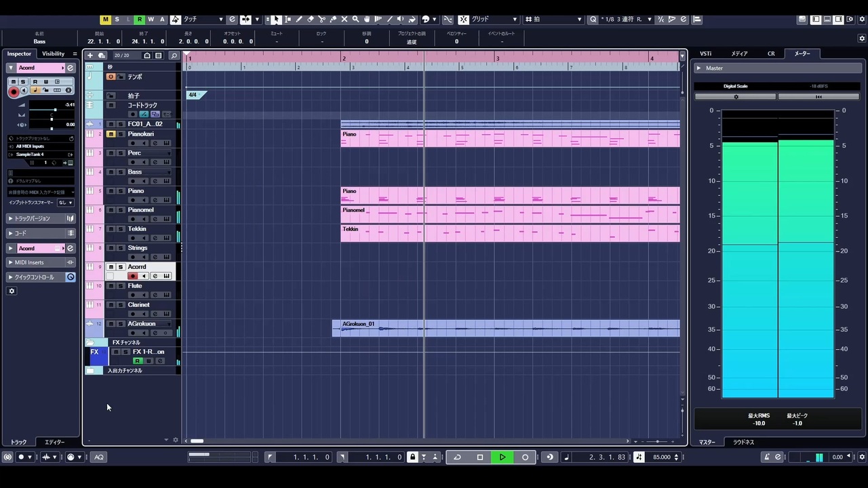The width and height of the screenshot is (868, 488).
Task: Toggle the Cycle loop button
Action: click(x=457, y=457)
